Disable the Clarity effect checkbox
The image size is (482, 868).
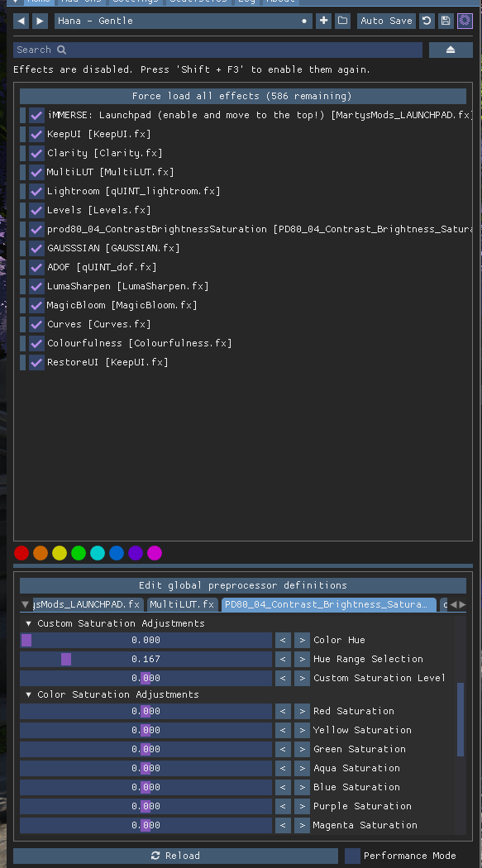[36, 153]
